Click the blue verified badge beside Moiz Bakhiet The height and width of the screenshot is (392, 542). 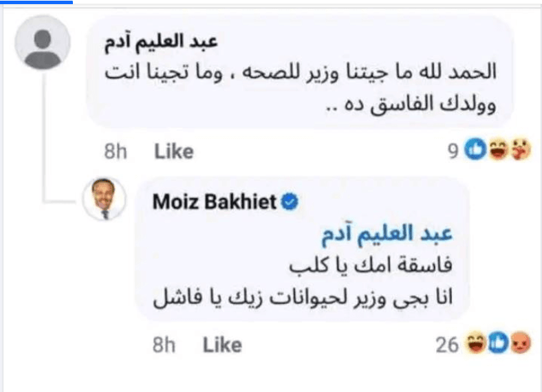[290, 202]
